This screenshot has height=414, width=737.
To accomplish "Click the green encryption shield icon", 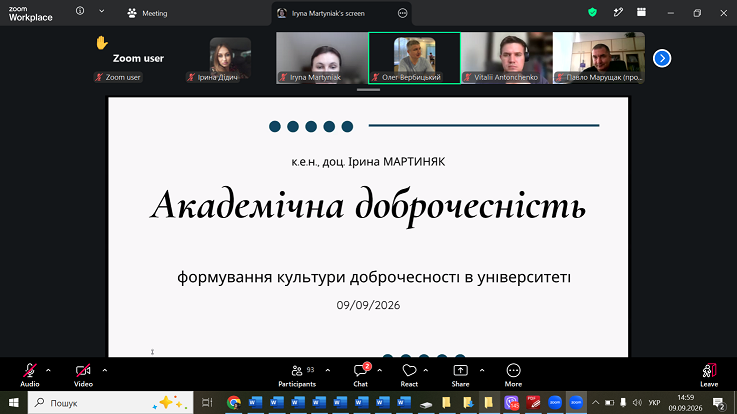I will (x=592, y=13).
